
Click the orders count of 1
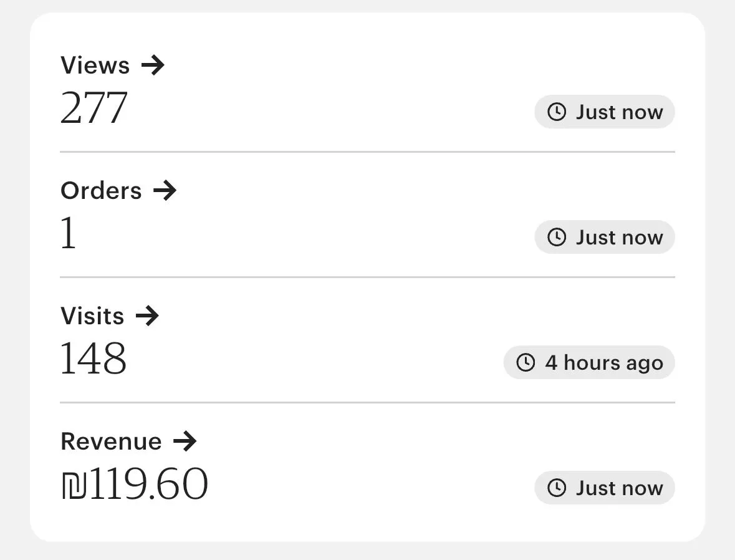[x=69, y=234]
